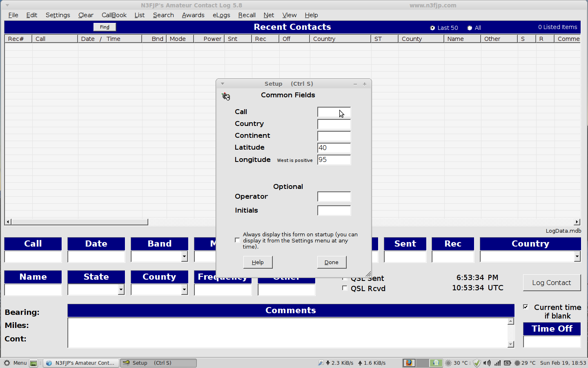Click the Call field in Setup dialog
Screen dimensions: 588x368
tap(334, 112)
